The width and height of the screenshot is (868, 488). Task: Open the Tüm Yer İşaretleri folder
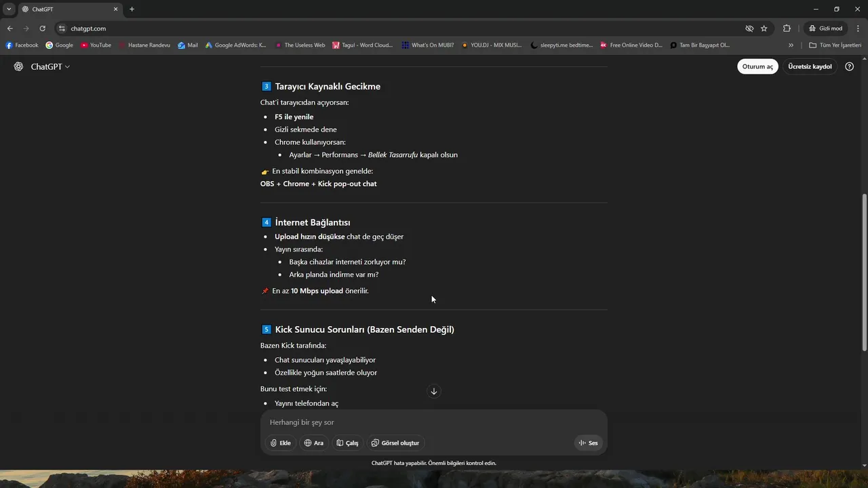(835, 45)
